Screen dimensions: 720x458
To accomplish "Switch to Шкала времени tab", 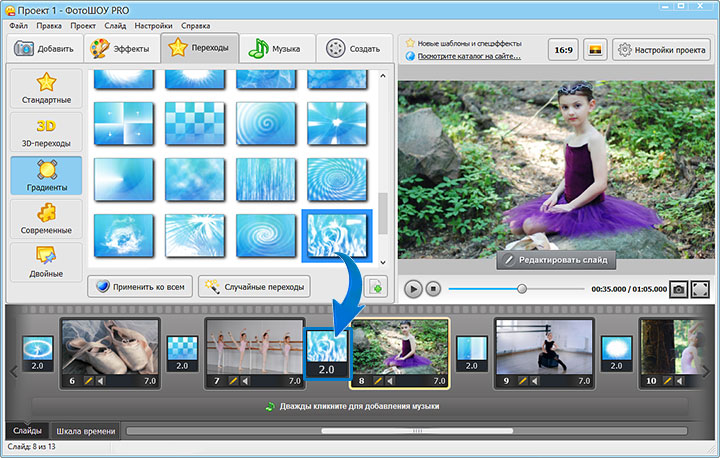I will (85, 431).
